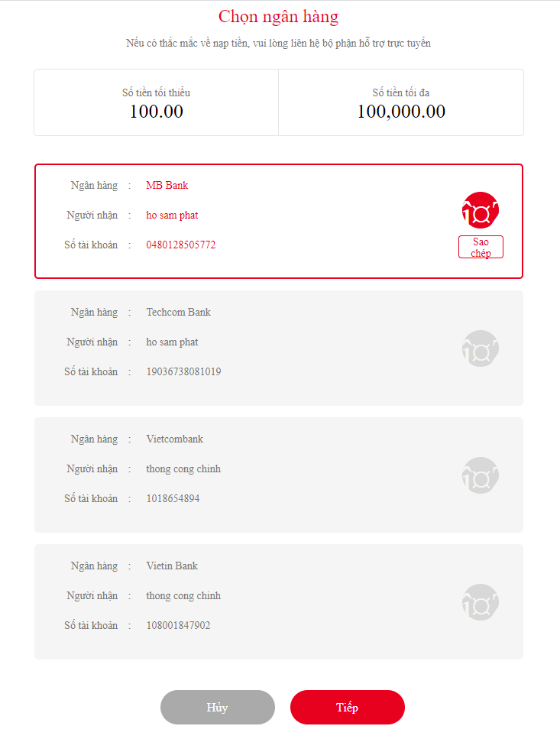The image size is (560, 739).
Task: Click Vietin account number 108001847902
Action: (x=179, y=626)
